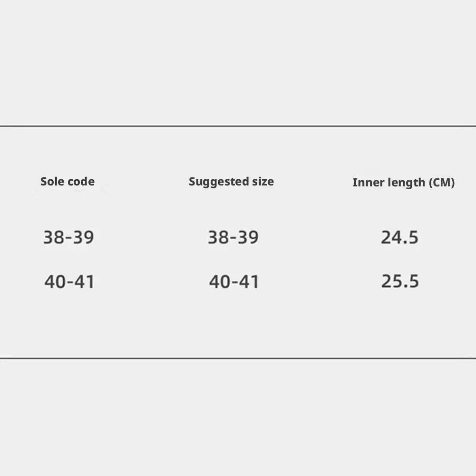This screenshot has height=476, width=476.
Task: Choose 38-39 in Suggested size column
Action: pyautogui.click(x=233, y=237)
